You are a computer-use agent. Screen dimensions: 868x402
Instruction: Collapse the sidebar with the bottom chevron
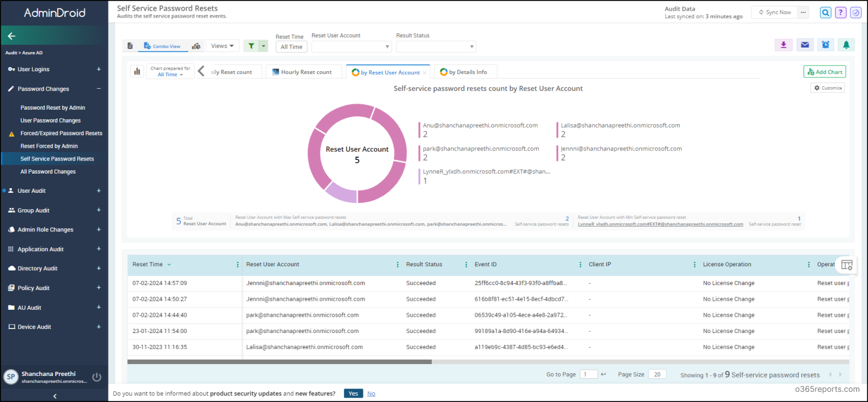tap(54, 396)
